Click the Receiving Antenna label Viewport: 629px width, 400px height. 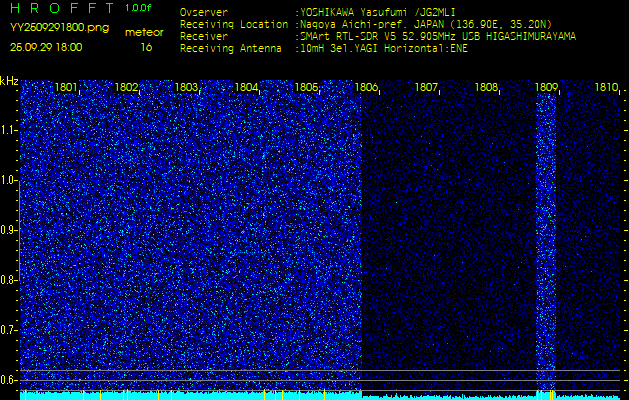pos(231,49)
